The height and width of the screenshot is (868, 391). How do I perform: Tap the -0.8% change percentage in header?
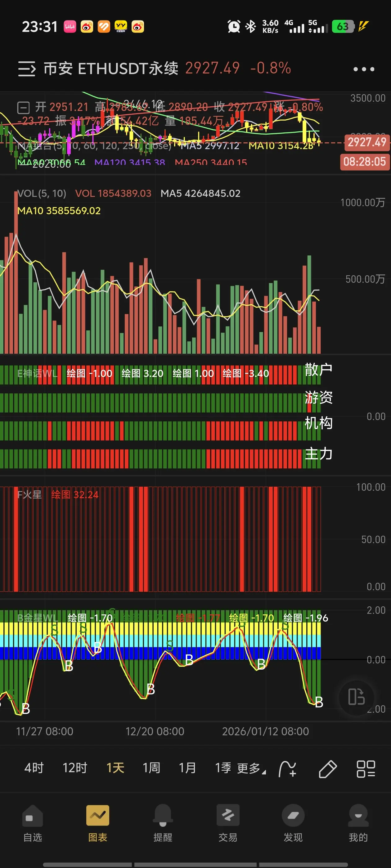click(271, 69)
